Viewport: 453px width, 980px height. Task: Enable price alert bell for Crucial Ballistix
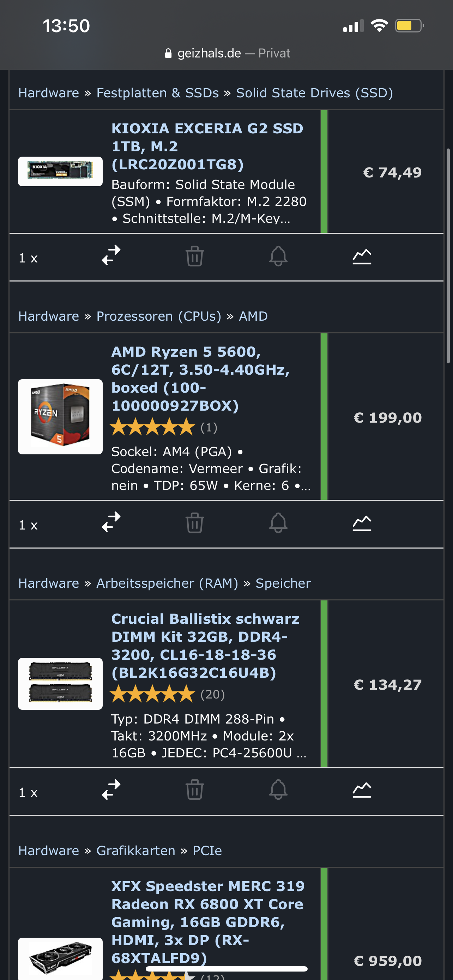tap(278, 790)
